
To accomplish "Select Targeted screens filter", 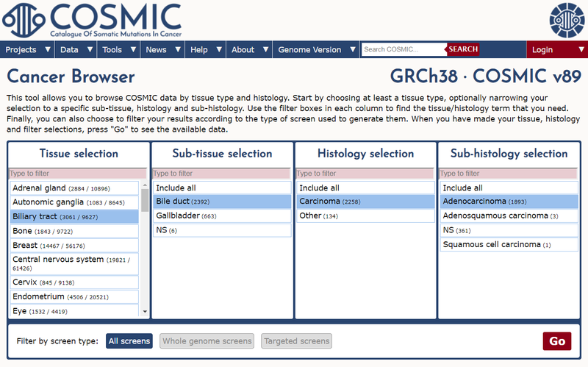I will click(x=297, y=341).
